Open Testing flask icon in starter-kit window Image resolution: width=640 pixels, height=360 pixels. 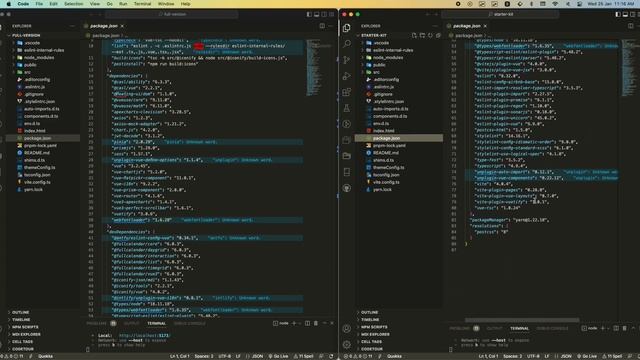click(347, 108)
